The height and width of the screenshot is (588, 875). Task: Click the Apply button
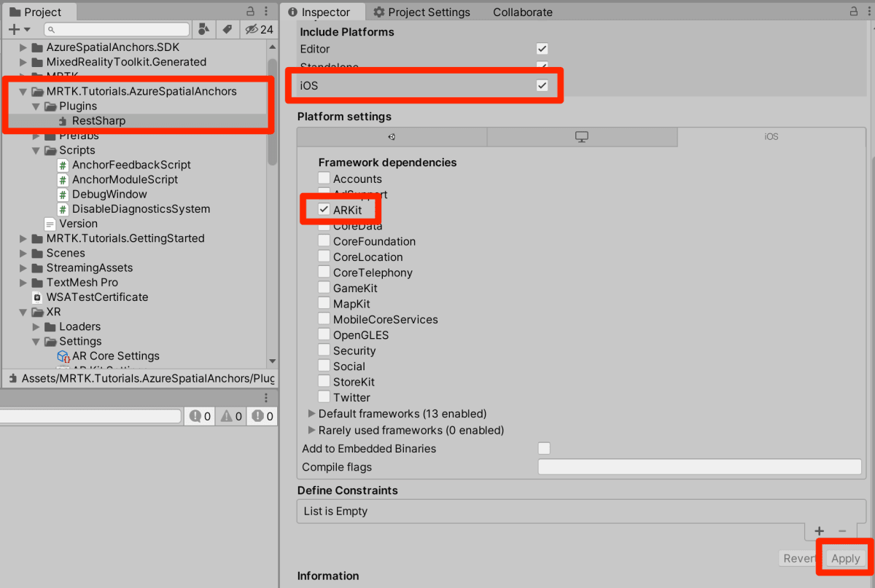tap(846, 558)
